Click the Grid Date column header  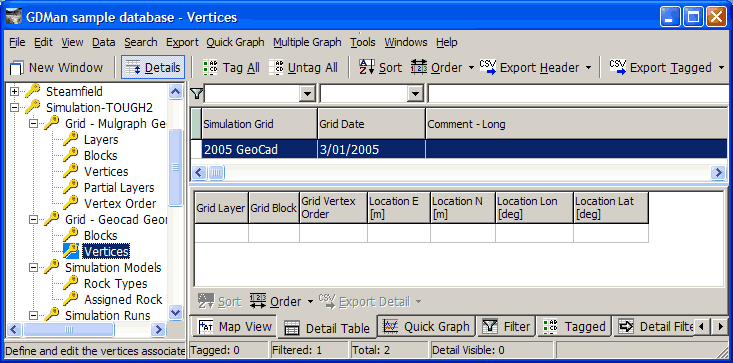[x=371, y=124]
